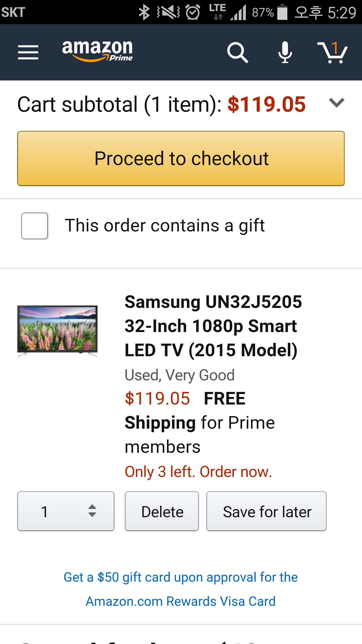Open the item quantity dropdown

pyautogui.click(x=66, y=511)
